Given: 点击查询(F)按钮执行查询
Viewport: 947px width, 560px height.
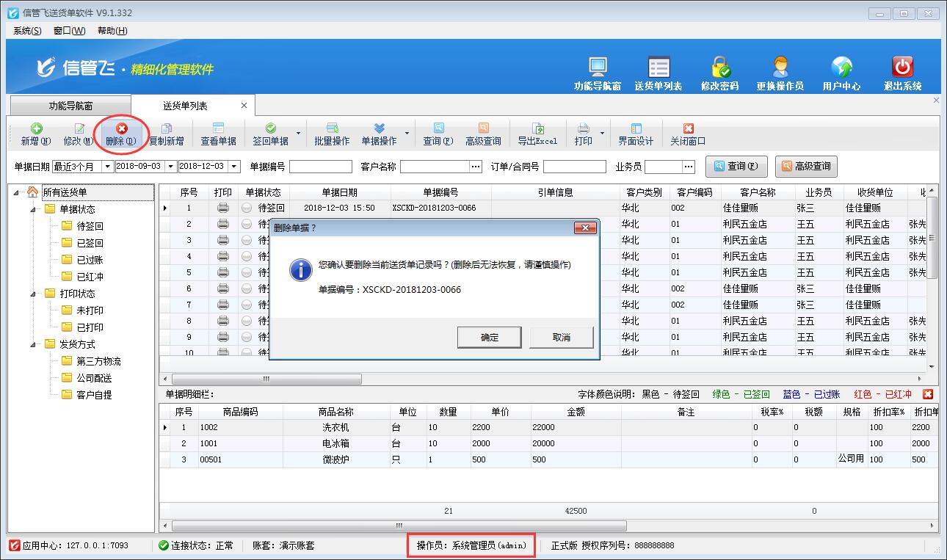Looking at the screenshot, I should pyautogui.click(x=736, y=167).
